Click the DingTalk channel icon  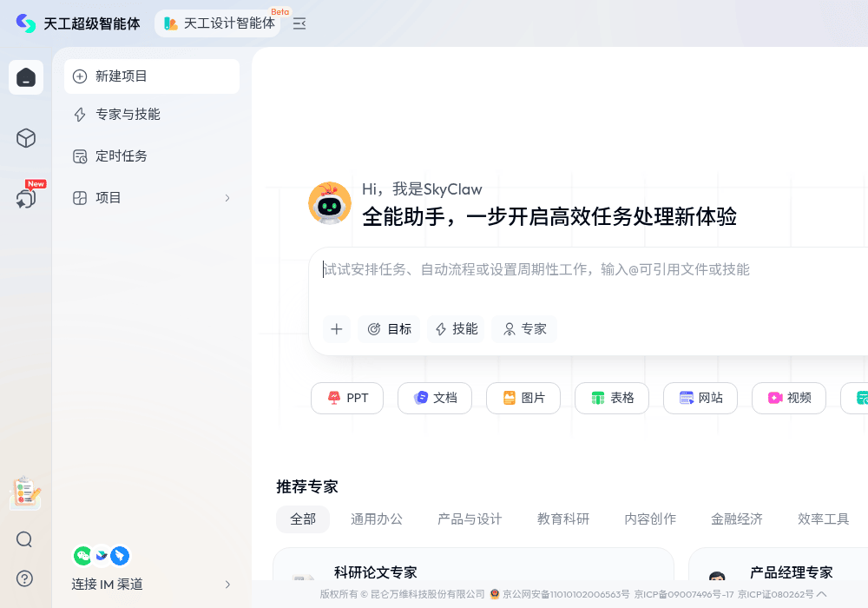(x=120, y=555)
